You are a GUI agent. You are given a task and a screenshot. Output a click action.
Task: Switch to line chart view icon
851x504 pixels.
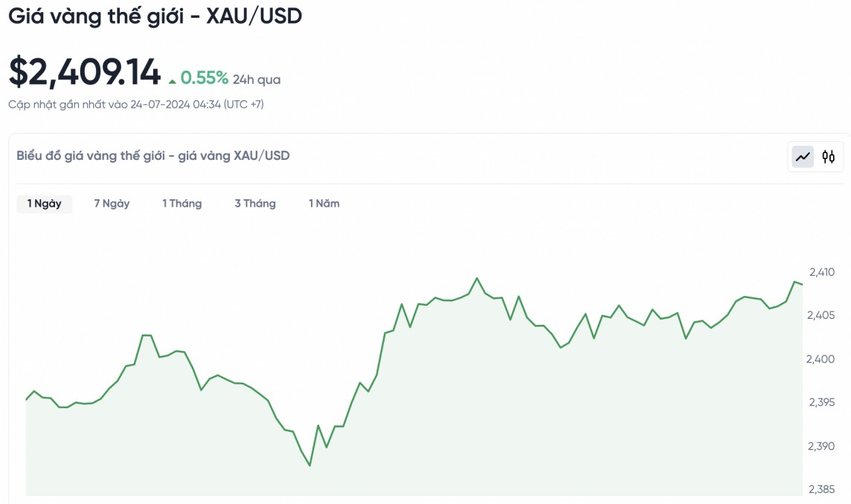click(x=803, y=157)
